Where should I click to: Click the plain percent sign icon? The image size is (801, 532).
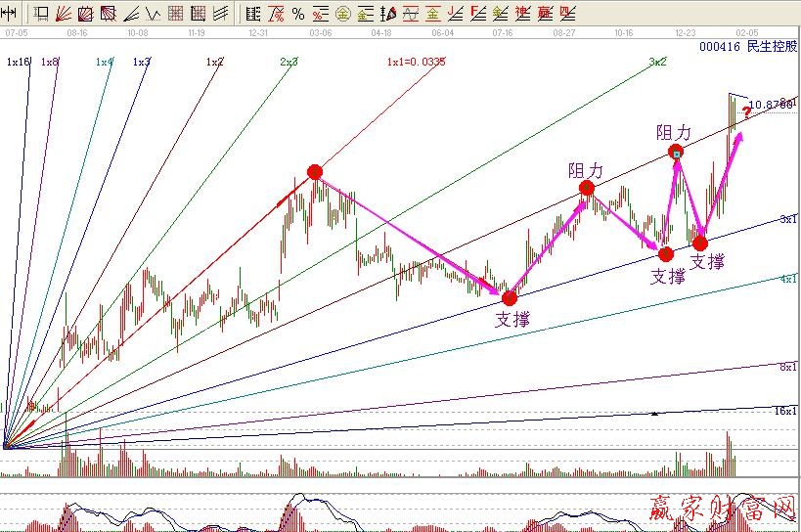coord(298,14)
